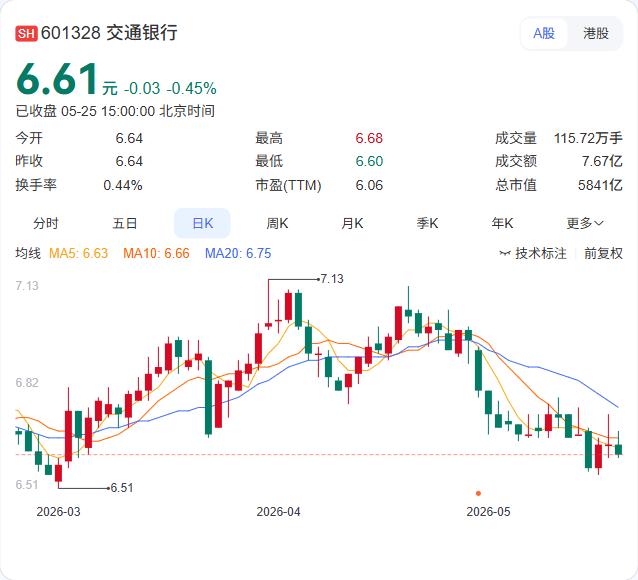Click the 6.51 low price marker
The width and height of the screenshot is (638, 580).
pyautogui.click(x=122, y=488)
